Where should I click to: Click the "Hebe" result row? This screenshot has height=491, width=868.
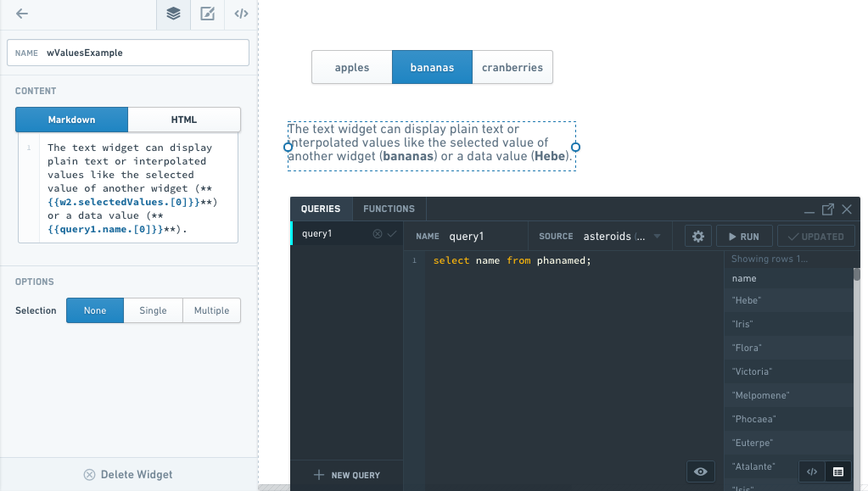click(x=789, y=300)
